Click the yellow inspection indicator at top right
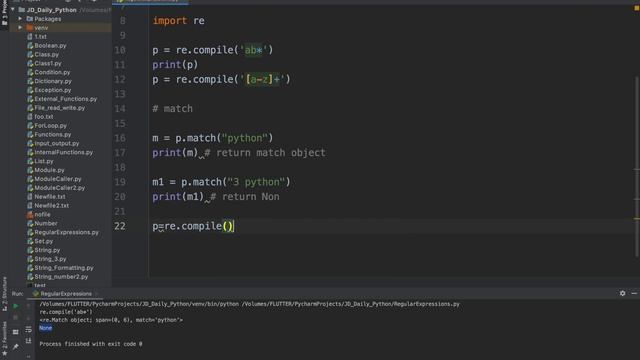Screen dimensions: 640x360 [x=636, y=8]
